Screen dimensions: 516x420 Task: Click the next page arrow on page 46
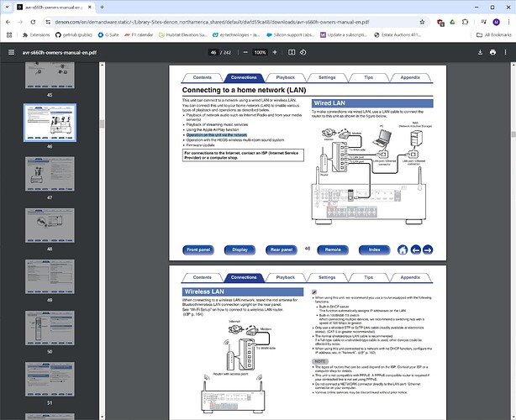coord(428,250)
